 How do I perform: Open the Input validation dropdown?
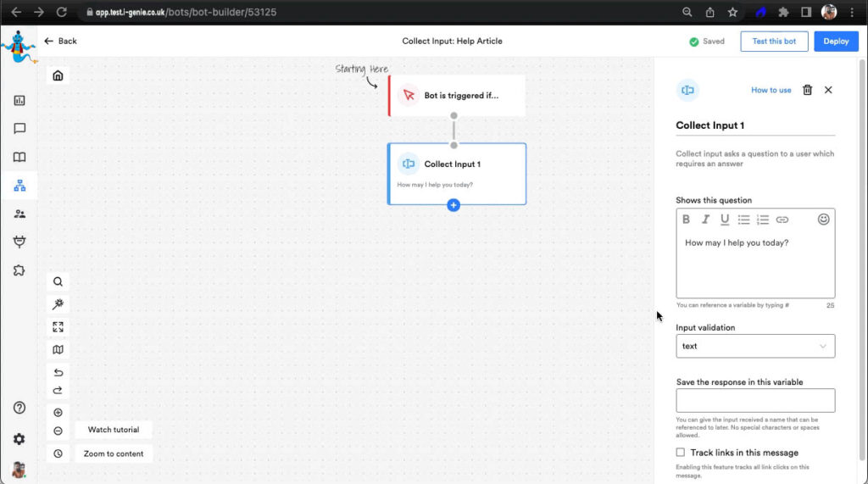pyautogui.click(x=754, y=346)
